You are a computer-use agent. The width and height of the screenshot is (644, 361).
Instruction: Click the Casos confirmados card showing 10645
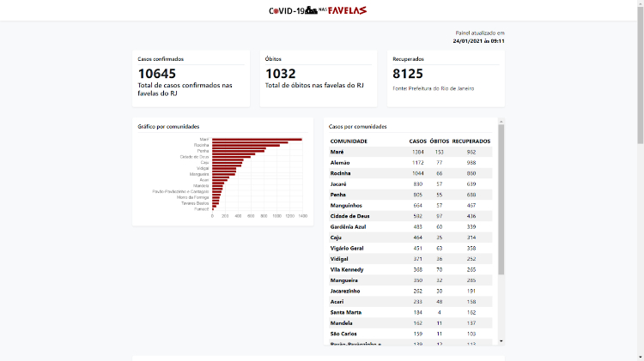coord(191,78)
